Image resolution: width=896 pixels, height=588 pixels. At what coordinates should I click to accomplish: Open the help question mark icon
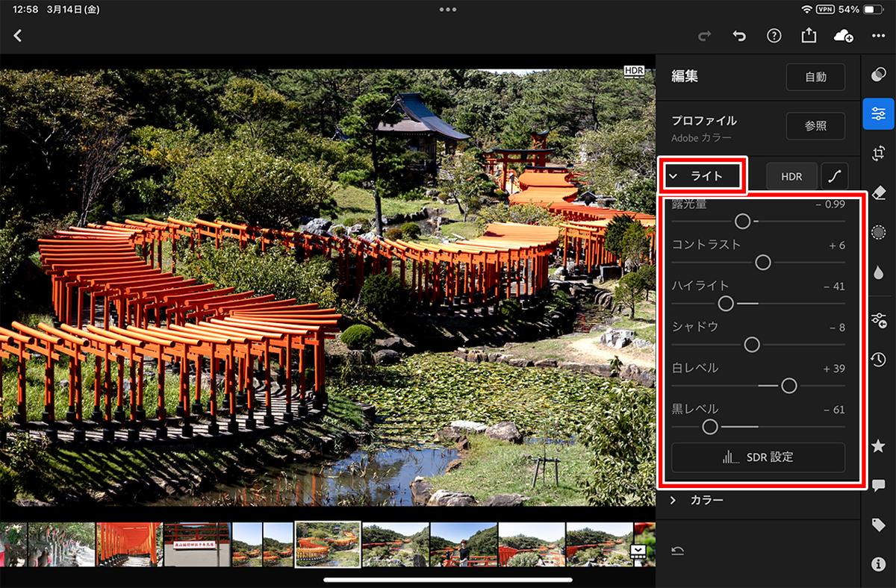click(774, 36)
